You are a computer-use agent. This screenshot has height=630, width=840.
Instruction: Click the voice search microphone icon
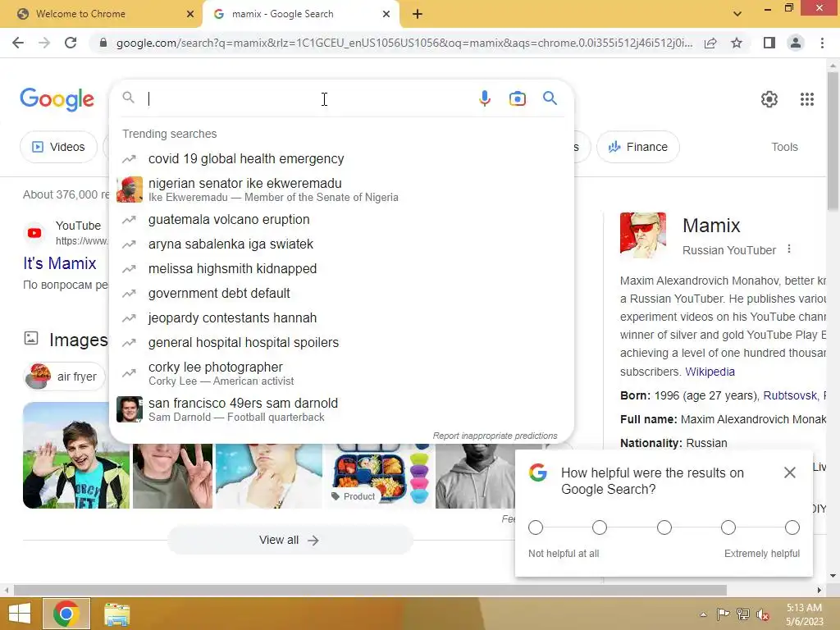pos(484,98)
